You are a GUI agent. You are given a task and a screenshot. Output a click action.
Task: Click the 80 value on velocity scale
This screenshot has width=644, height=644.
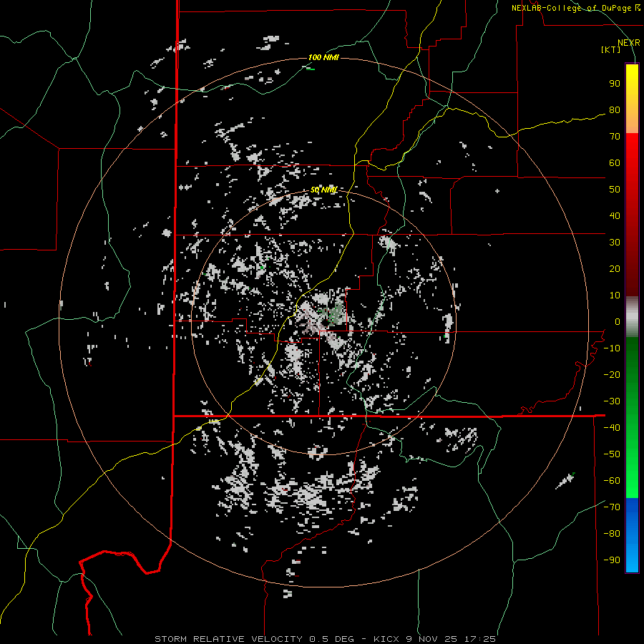point(615,109)
